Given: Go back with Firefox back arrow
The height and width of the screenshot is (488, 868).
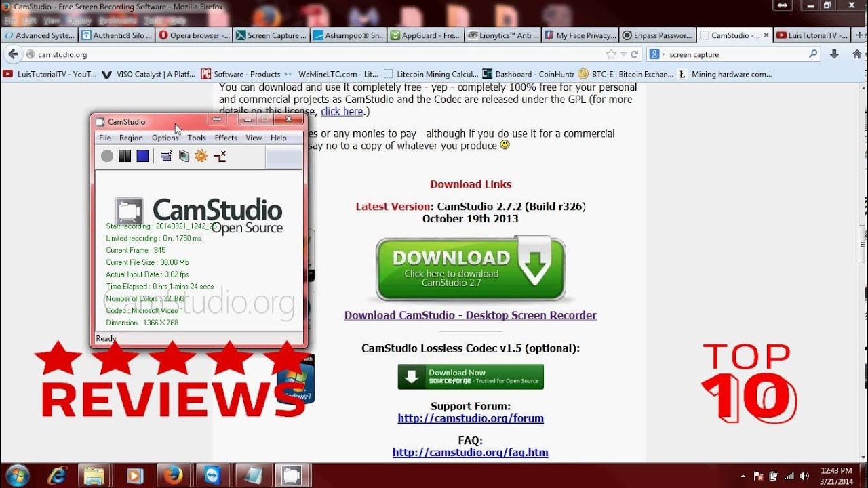Looking at the screenshot, I should (x=13, y=54).
